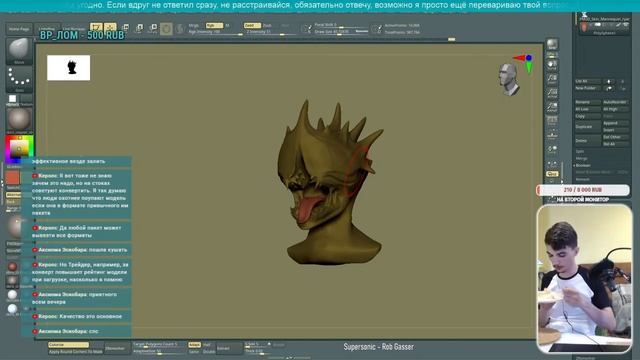Select the Scale transform icon in toolbar
This screenshot has width=640, height=360.
[139, 28]
